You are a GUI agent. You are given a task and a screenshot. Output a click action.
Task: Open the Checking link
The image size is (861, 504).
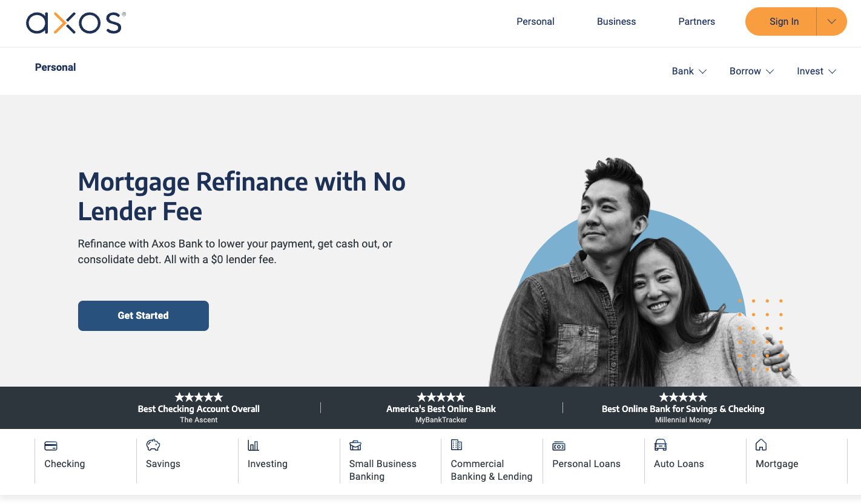pyautogui.click(x=65, y=464)
